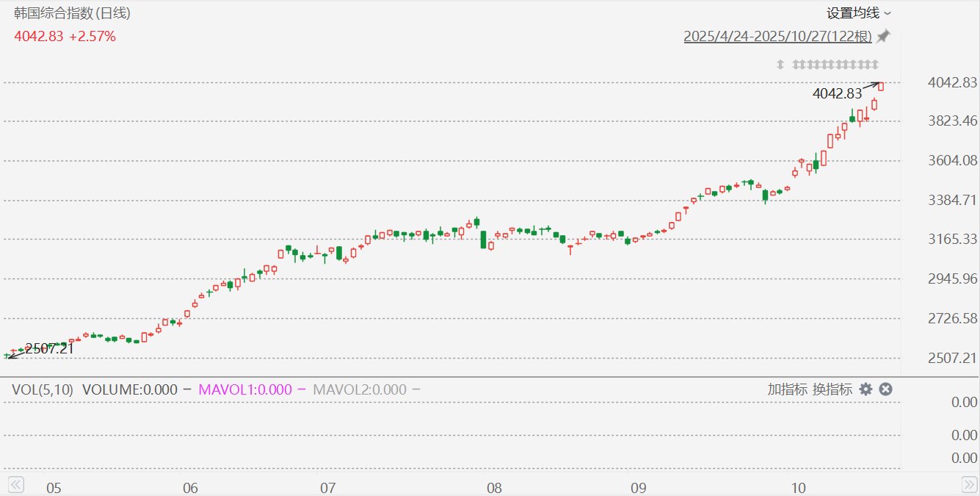Open VOL indicator settings gear
Image resolution: width=980 pixels, height=496 pixels.
(x=866, y=389)
